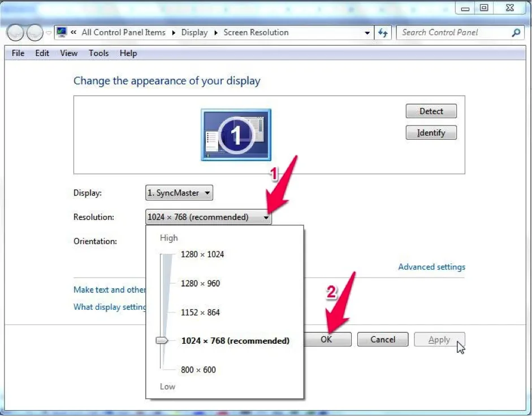Select the 1280 × 1024 resolution
The width and height of the screenshot is (532, 416).
(x=202, y=254)
